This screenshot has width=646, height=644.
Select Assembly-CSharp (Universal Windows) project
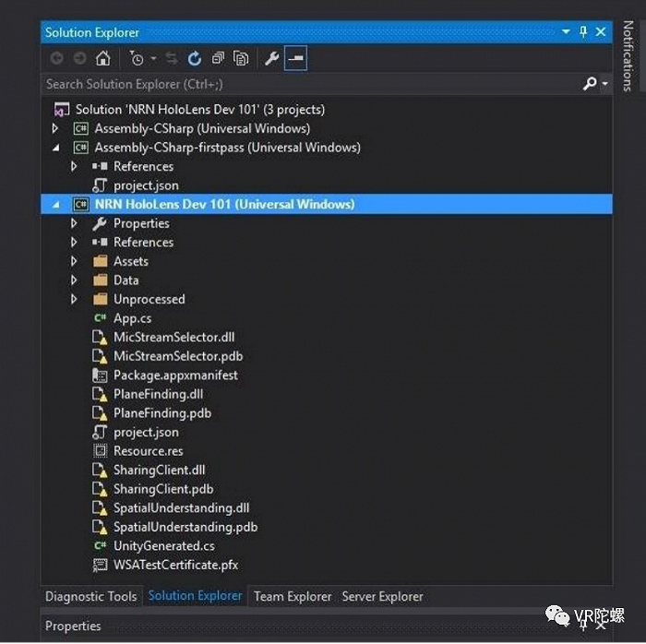click(202, 128)
